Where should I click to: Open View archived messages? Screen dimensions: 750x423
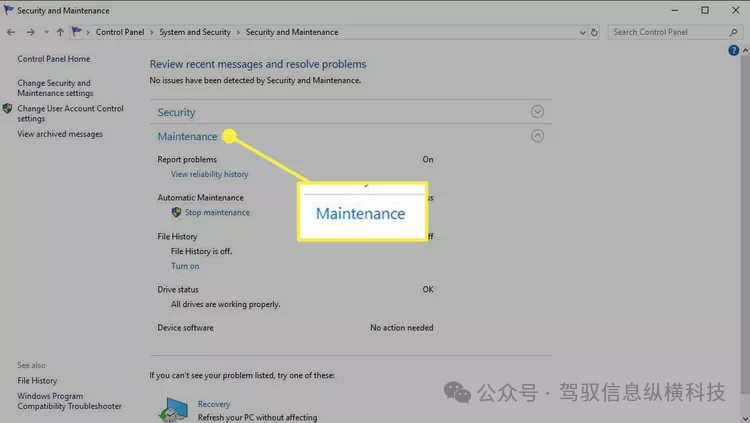(60, 134)
